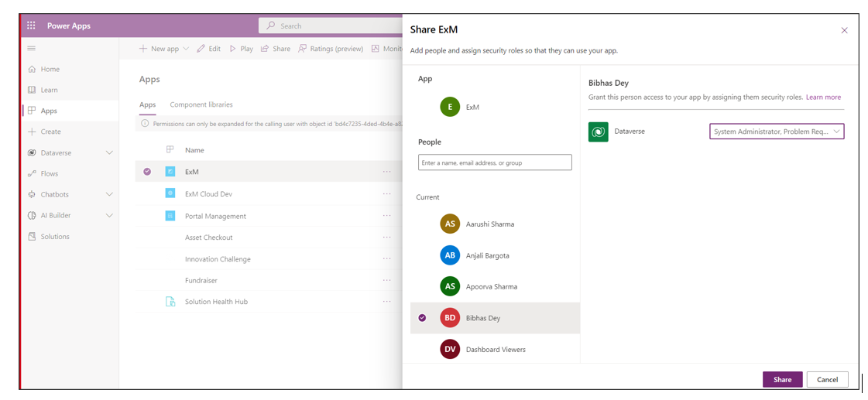Open more options for Asset Checkout
This screenshot has height=400, width=868.
(x=386, y=238)
